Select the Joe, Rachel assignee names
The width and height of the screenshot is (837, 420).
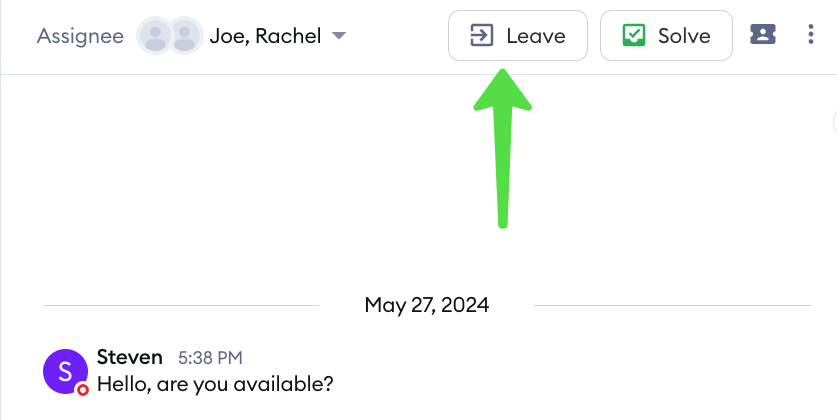[265, 36]
